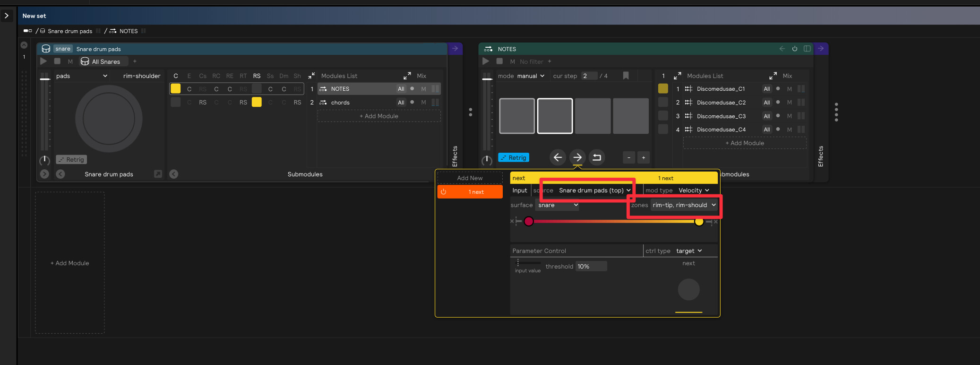Toggle the blue Retrig button in NOTES
Image resolution: width=980 pixels, height=365 pixels.
pyautogui.click(x=514, y=157)
